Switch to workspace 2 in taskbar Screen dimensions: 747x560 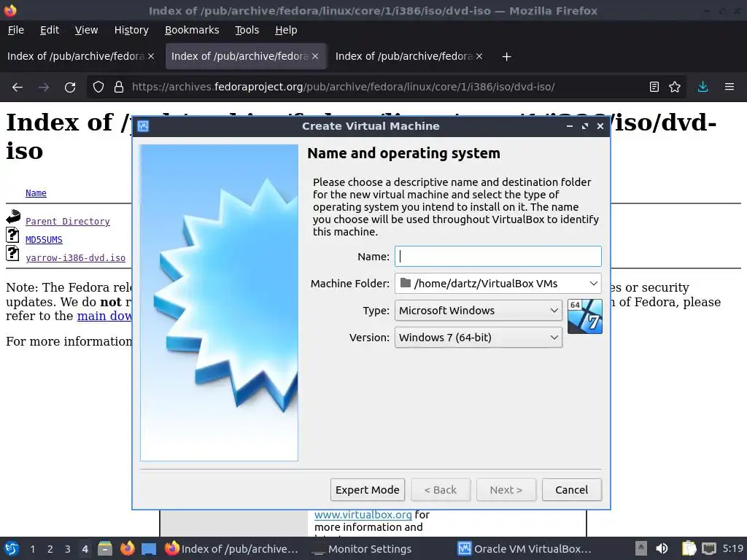50,549
